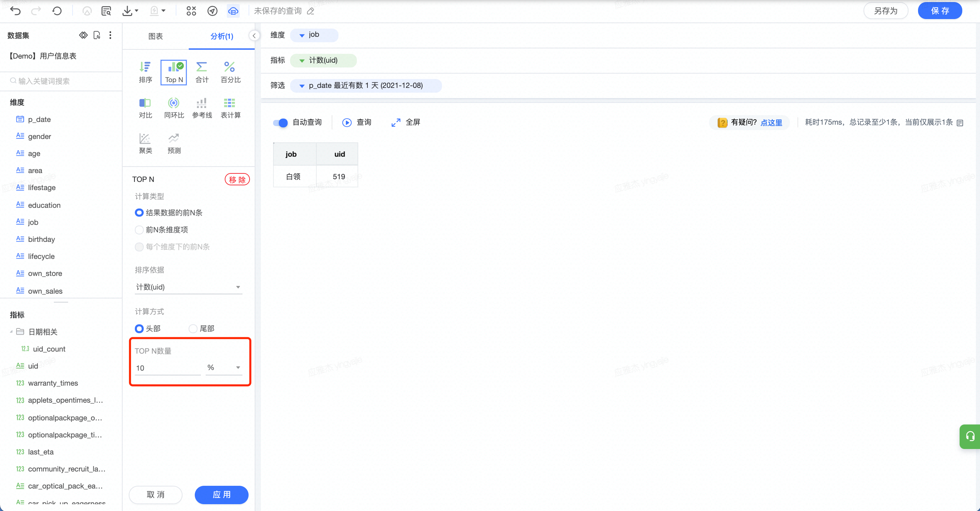
Task: Click the blue cloud icon in toolbar
Action: pyautogui.click(x=233, y=11)
